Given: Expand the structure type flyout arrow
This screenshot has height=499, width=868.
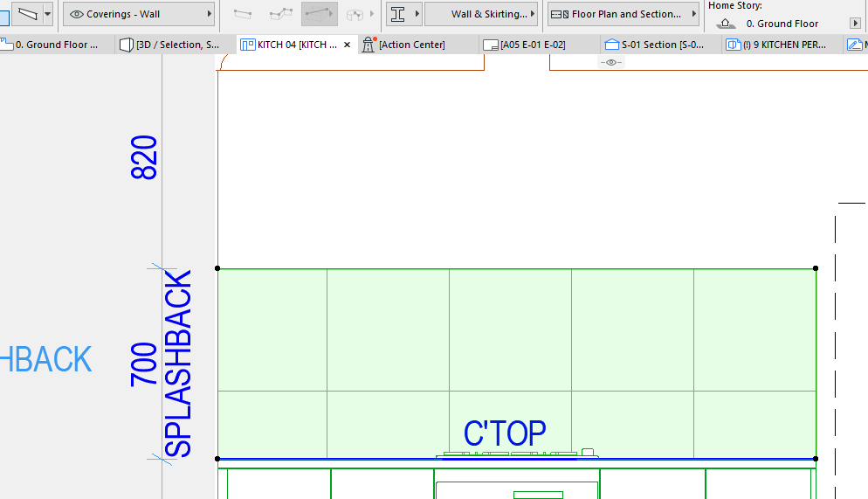Looking at the screenshot, I should [x=417, y=14].
